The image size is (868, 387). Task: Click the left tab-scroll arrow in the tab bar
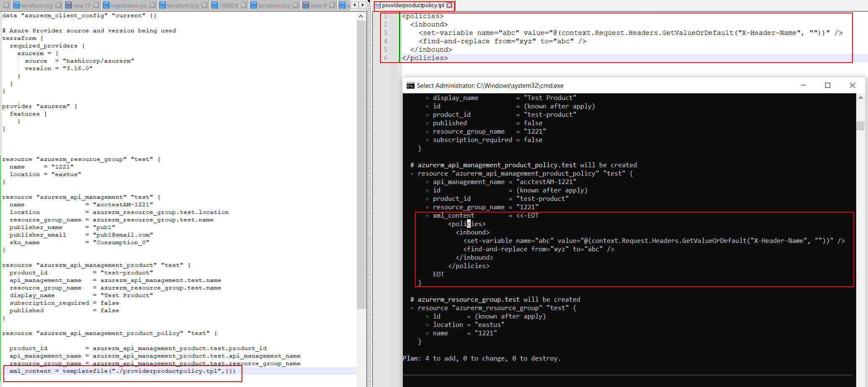(x=354, y=5)
